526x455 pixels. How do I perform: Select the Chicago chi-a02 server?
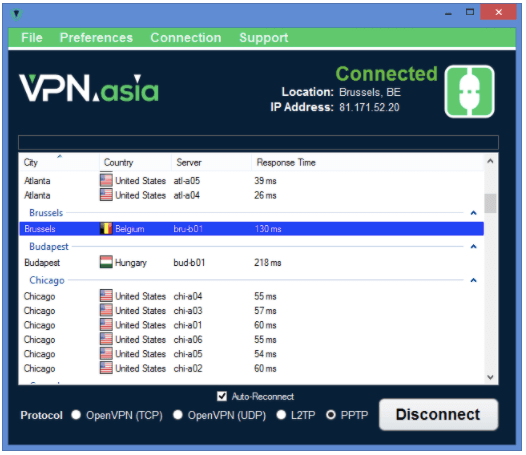pos(252,368)
